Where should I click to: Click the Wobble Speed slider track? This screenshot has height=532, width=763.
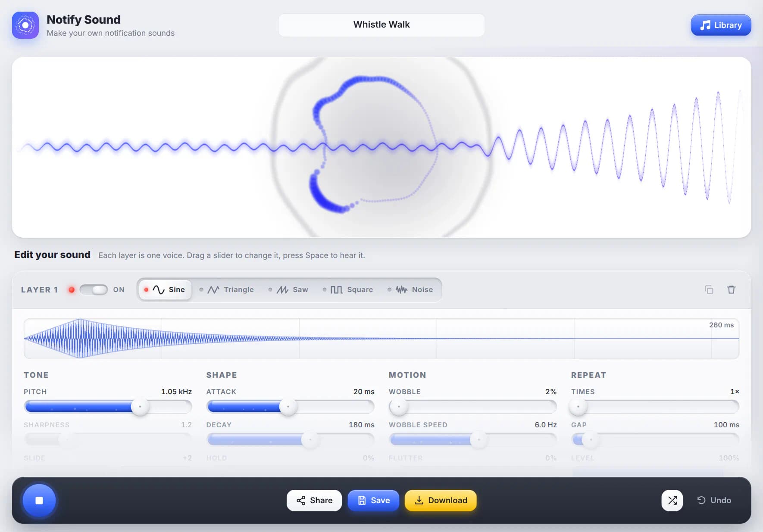coord(472,439)
